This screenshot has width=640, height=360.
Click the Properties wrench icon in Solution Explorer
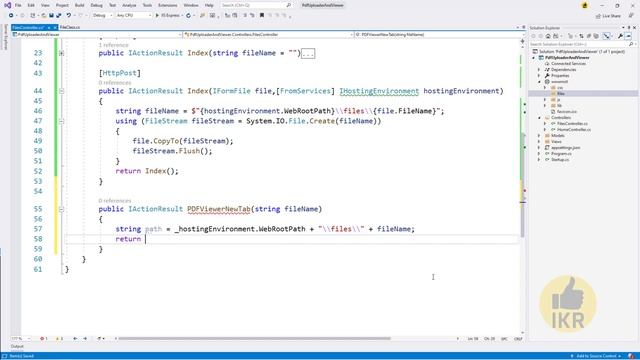[620, 36]
